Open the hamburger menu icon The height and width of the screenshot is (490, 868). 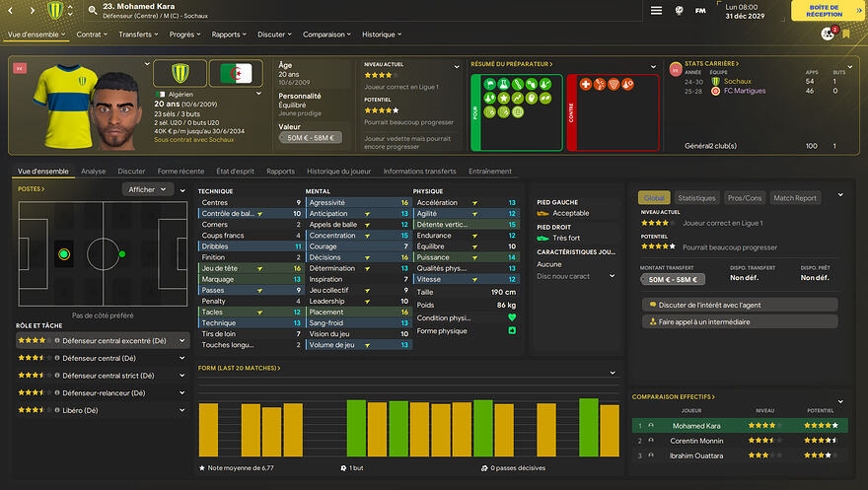(x=657, y=11)
